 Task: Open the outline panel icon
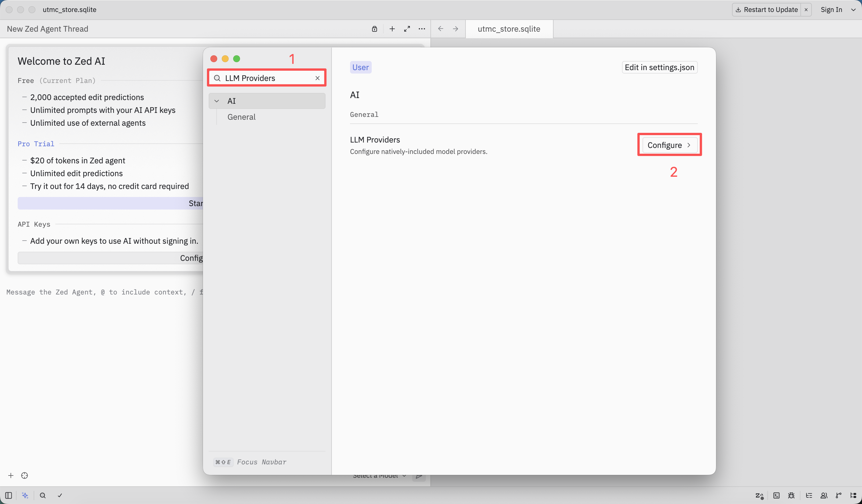point(809,495)
